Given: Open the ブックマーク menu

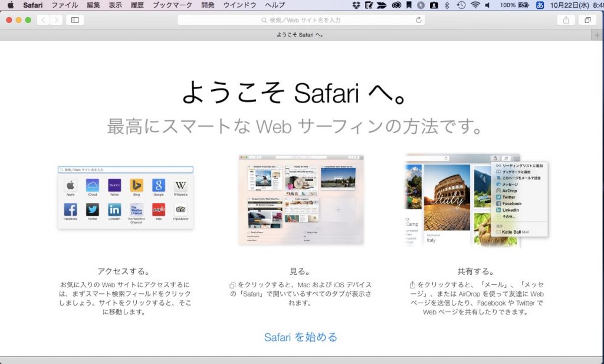Looking at the screenshot, I should coord(172,5).
